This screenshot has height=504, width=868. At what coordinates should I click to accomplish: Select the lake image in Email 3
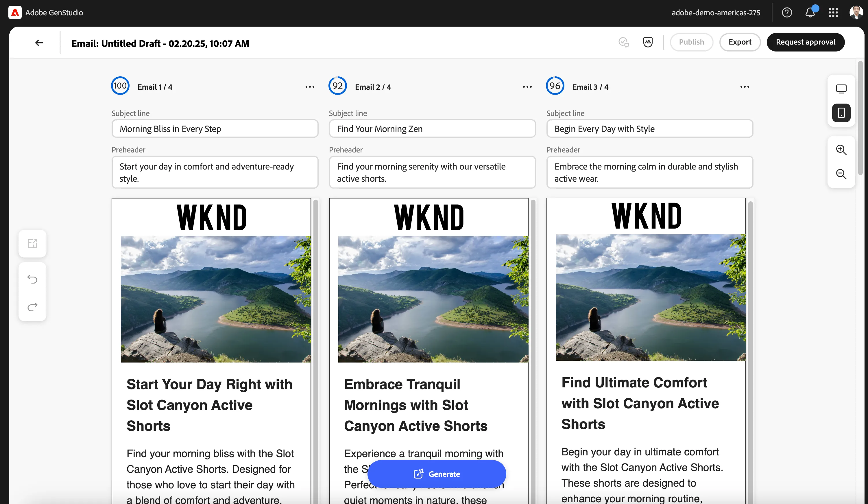tap(650, 297)
